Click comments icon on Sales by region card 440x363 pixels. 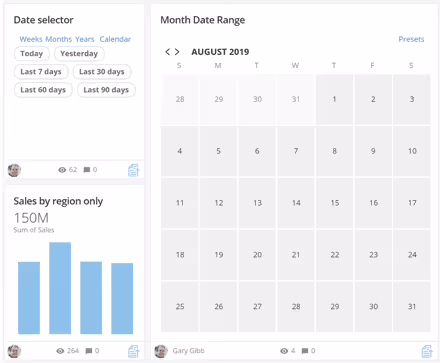coord(89,351)
